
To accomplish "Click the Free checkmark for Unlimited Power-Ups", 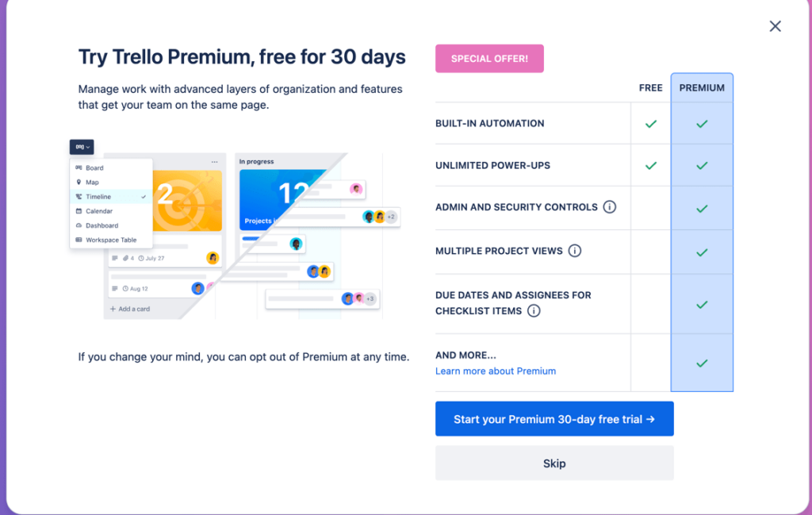I will coord(650,166).
